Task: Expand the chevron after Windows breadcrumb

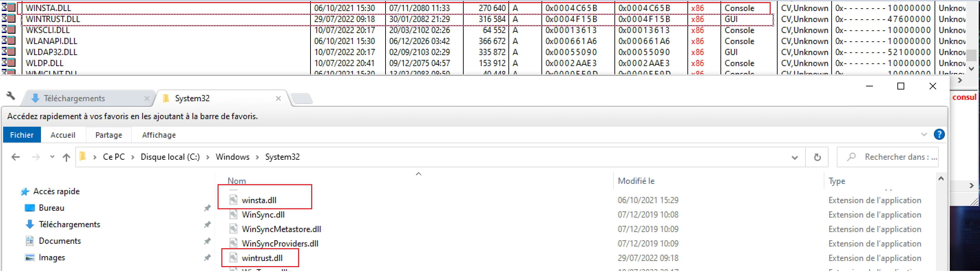Action: 257,157
